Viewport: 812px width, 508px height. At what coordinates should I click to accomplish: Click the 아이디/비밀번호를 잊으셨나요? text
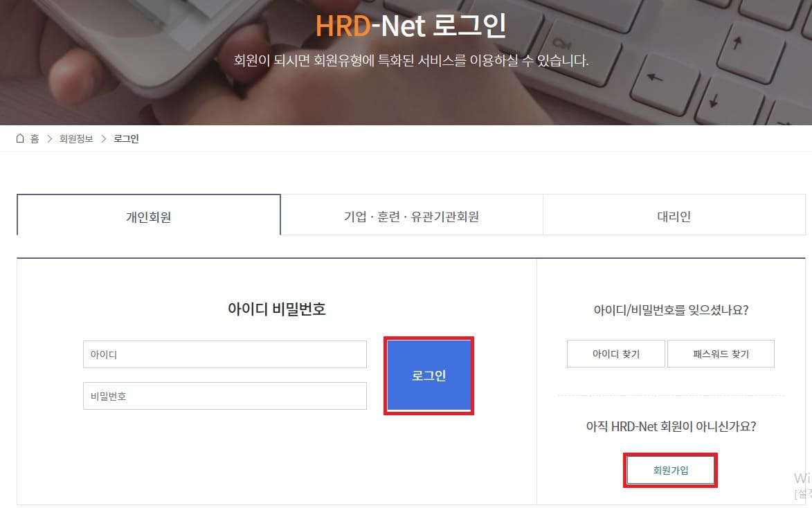pos(671,310)
